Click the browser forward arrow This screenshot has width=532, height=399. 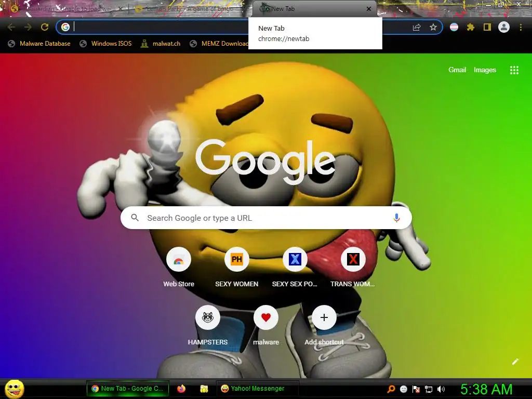click(28, 27)
